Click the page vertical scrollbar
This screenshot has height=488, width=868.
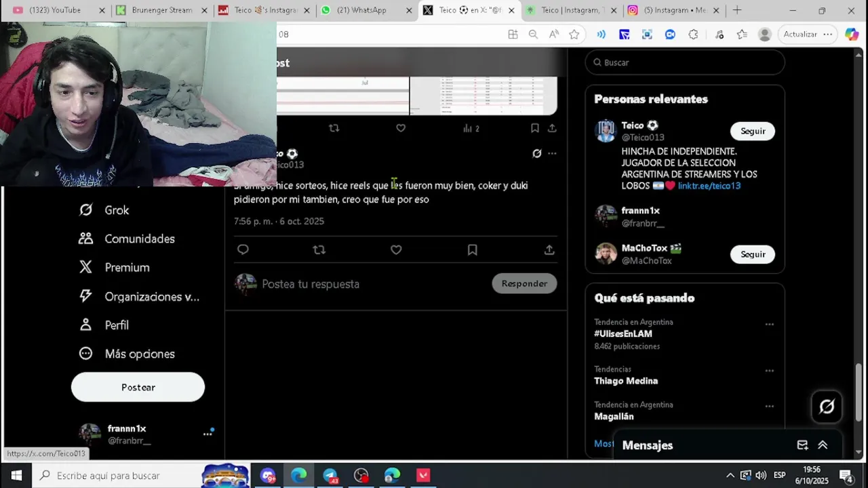point(859,393)
